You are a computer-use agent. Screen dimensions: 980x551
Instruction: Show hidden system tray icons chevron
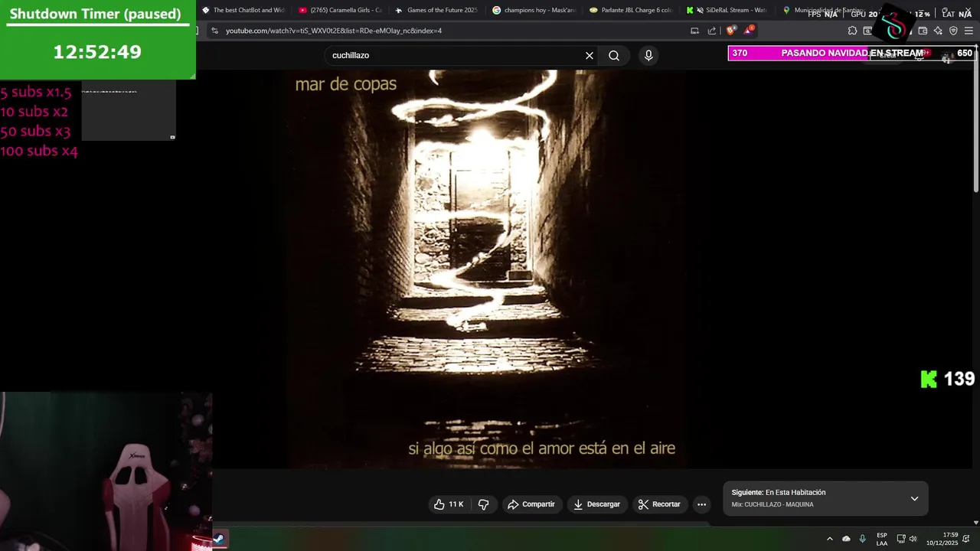point(829,539)
